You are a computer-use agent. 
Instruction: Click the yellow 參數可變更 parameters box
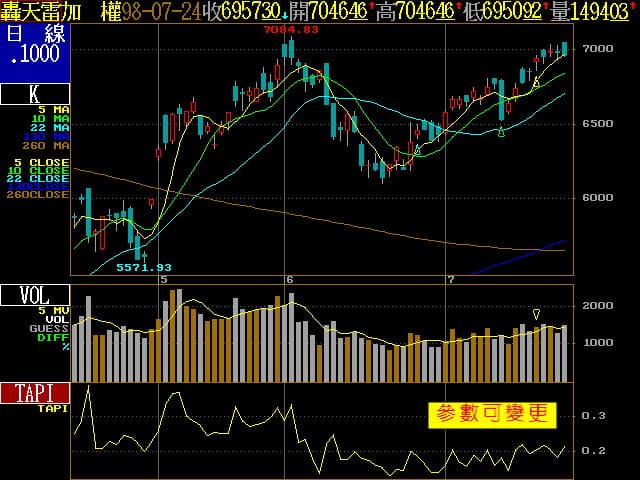(491, 414)
